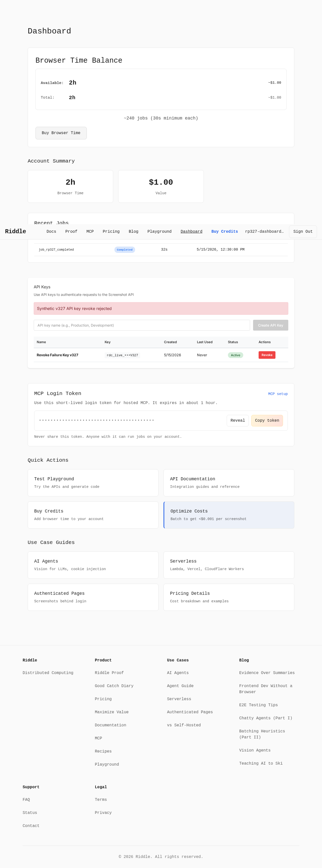Open Good Catch Diary footer link

[114, 686]
